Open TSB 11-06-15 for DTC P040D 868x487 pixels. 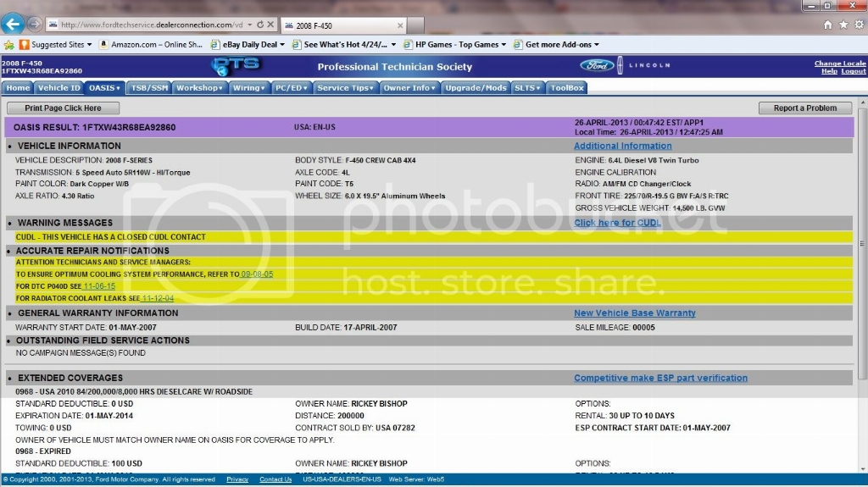pyautogui.click(x=100, y=286)
